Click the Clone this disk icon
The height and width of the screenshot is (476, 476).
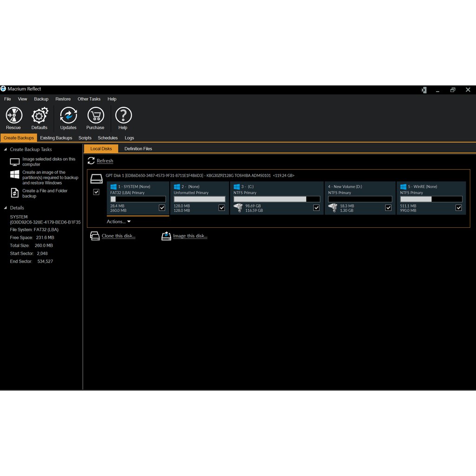point(94,236)
